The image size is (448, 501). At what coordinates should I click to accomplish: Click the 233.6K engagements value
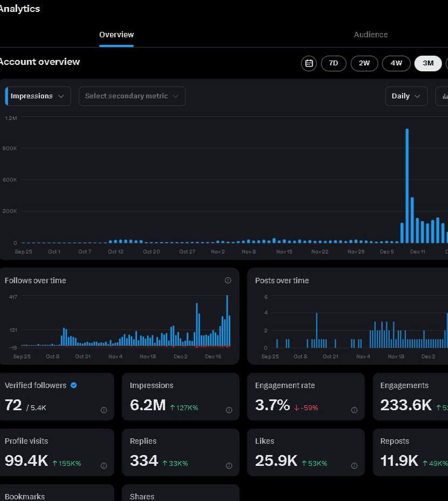(x=406, y=405)
